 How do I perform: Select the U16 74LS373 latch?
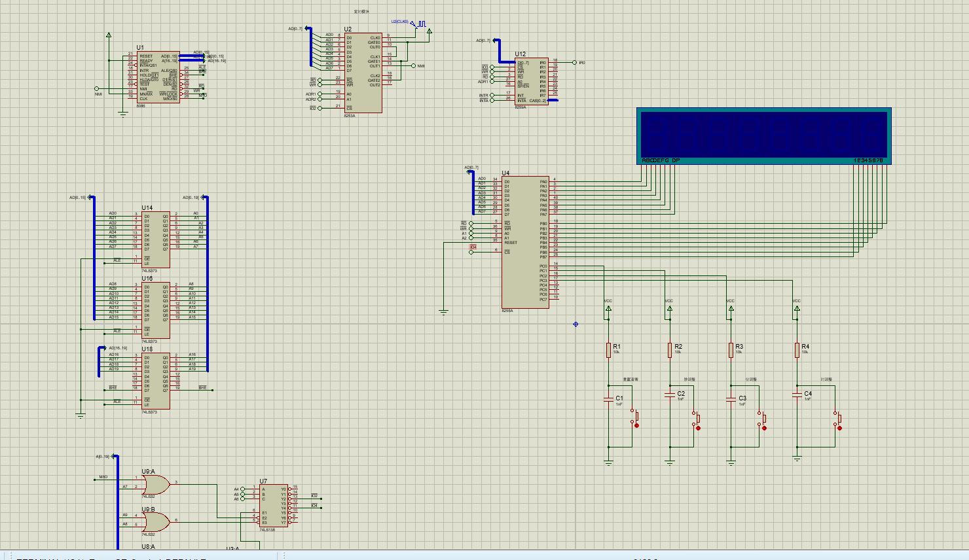pos(156,310)
